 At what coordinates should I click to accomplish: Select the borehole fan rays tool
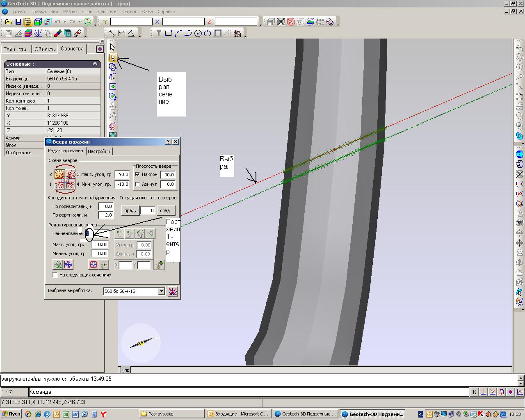point(38,33)
